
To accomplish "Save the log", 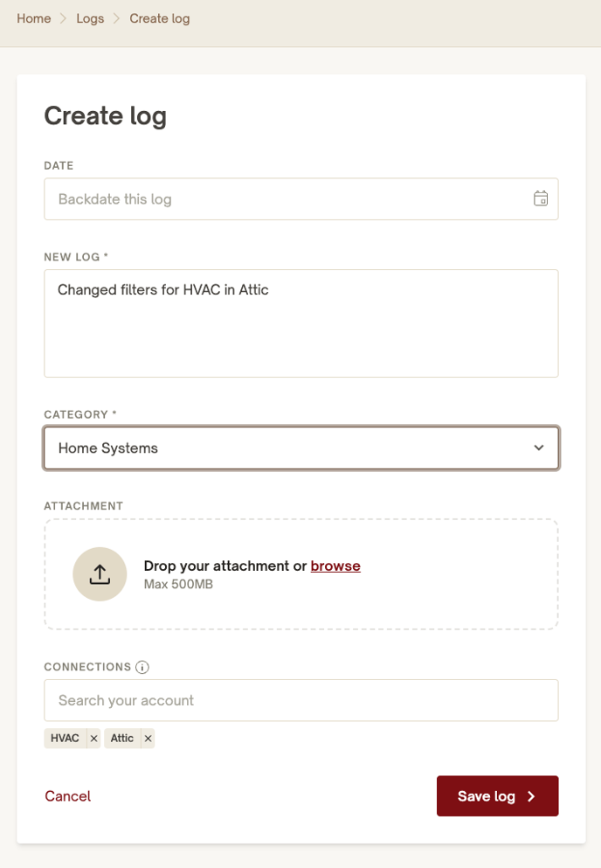I will (x=498, y=796).
